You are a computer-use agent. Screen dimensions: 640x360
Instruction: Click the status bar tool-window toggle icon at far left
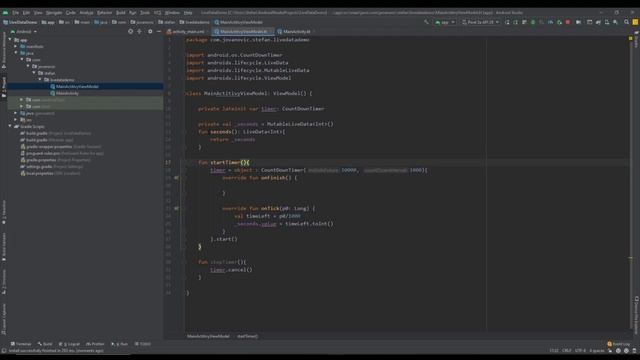click(x=4, y=350)
